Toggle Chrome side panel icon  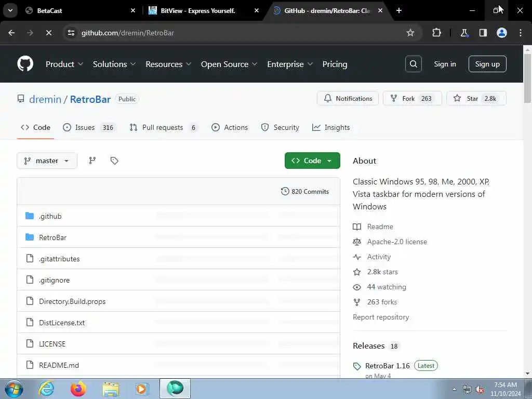tap(483, 33)
